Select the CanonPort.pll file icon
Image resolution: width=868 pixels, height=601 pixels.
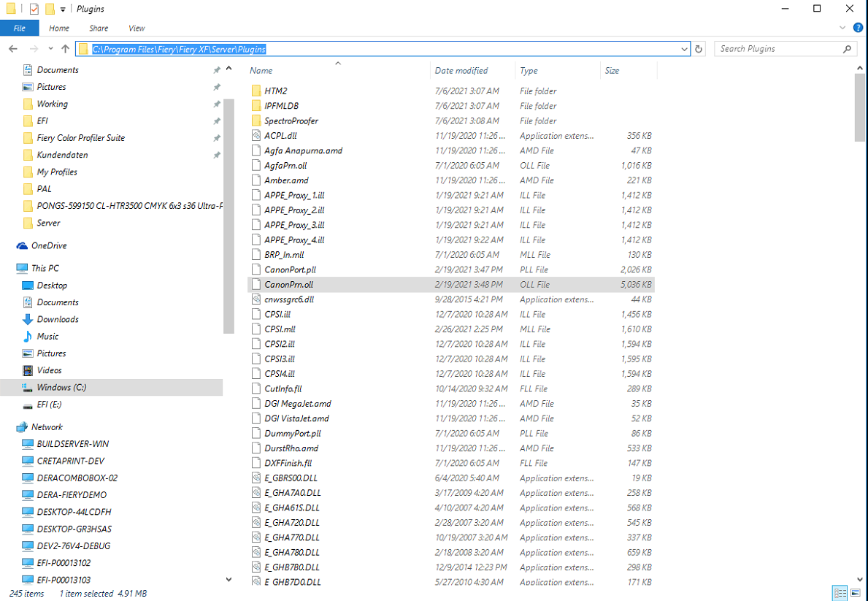tap(256, 269)
